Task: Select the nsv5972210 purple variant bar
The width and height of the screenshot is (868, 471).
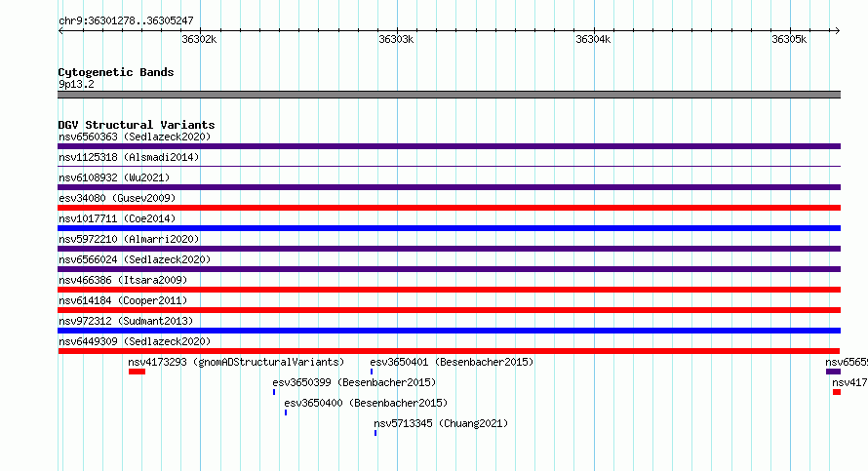Action: [449, 249]
